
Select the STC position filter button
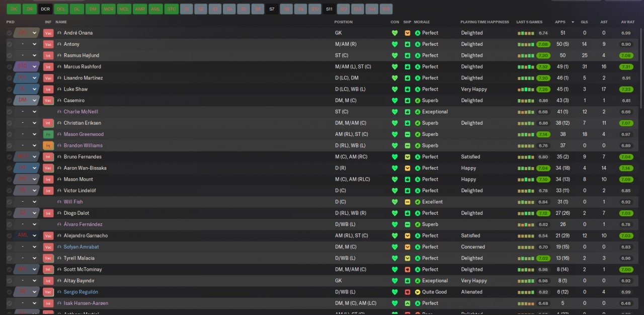tap(172, 9)
